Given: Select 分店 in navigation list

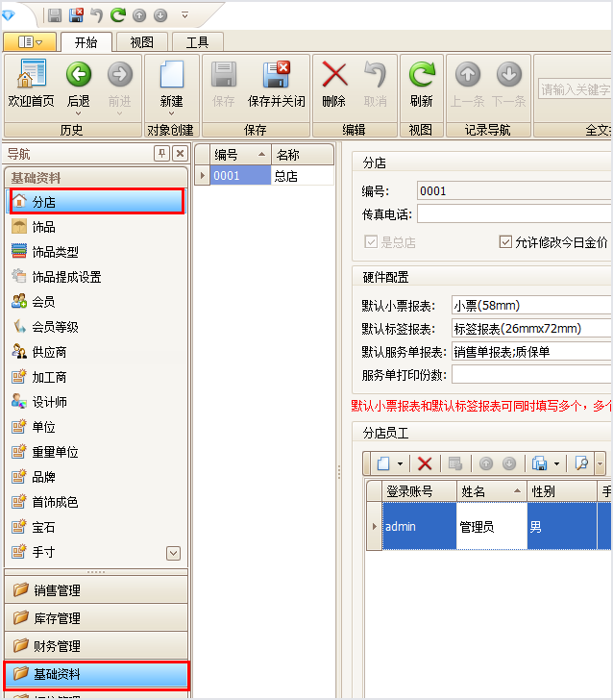Looking at the screenshot, I should click(x=96, y=202).
